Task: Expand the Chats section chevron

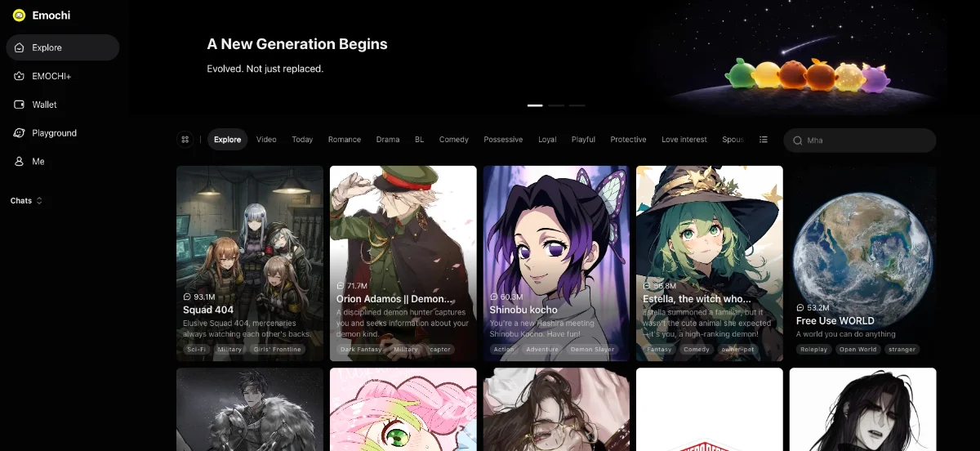Action: 39,201
